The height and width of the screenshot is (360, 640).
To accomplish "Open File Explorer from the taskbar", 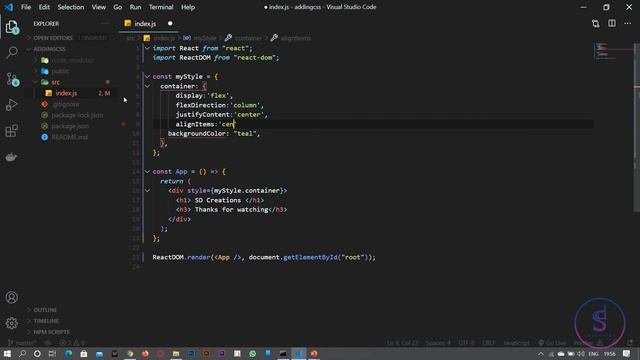I will pyautogui.click(x=176, y=353).
